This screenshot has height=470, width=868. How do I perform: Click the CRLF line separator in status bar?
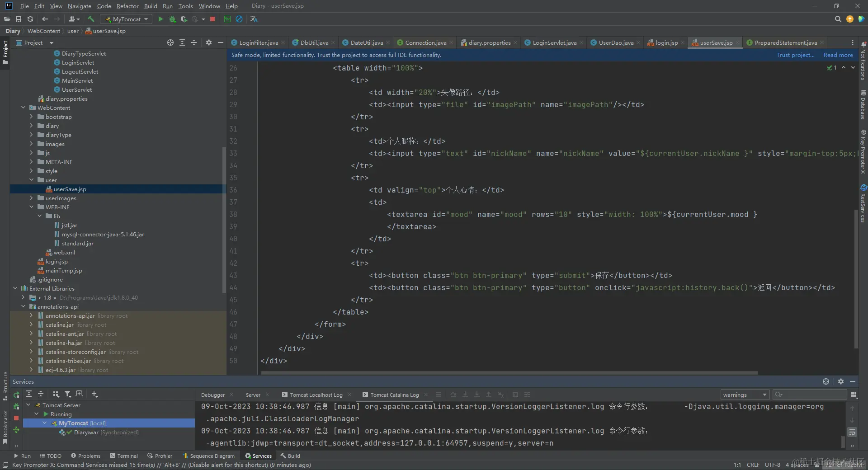753,465
